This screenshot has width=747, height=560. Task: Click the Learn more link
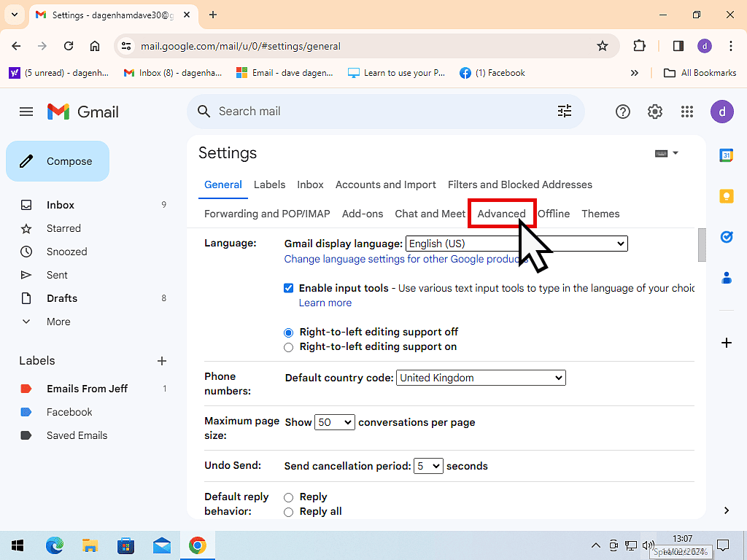(325, 303)
